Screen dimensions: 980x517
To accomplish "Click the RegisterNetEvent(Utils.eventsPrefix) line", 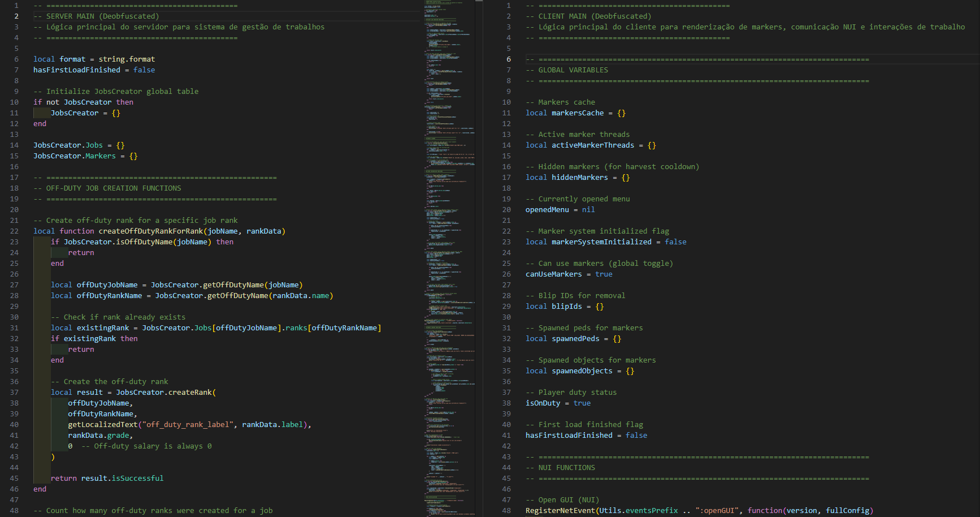I will click(700, 511).
